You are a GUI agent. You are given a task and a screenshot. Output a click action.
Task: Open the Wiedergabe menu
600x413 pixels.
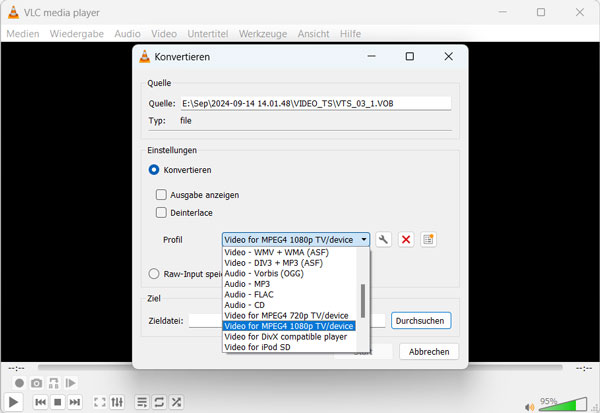(77, 34)
